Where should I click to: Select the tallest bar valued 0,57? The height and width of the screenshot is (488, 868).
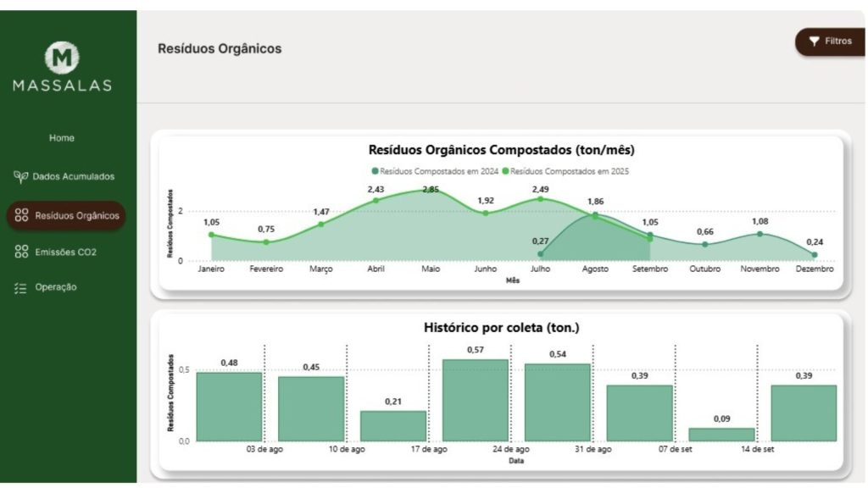click(476, 401)
